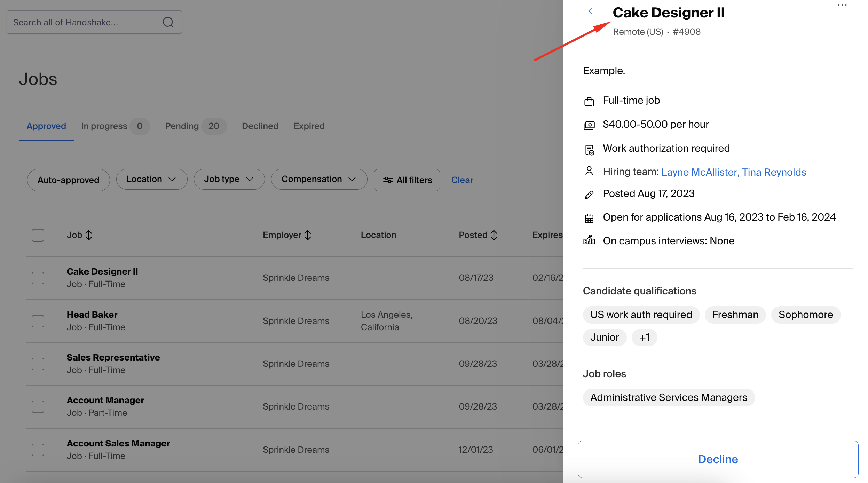Viewport: 868px width, 483px height.
Task: Open the three-dot more options menu
Action: coord(842,5)
